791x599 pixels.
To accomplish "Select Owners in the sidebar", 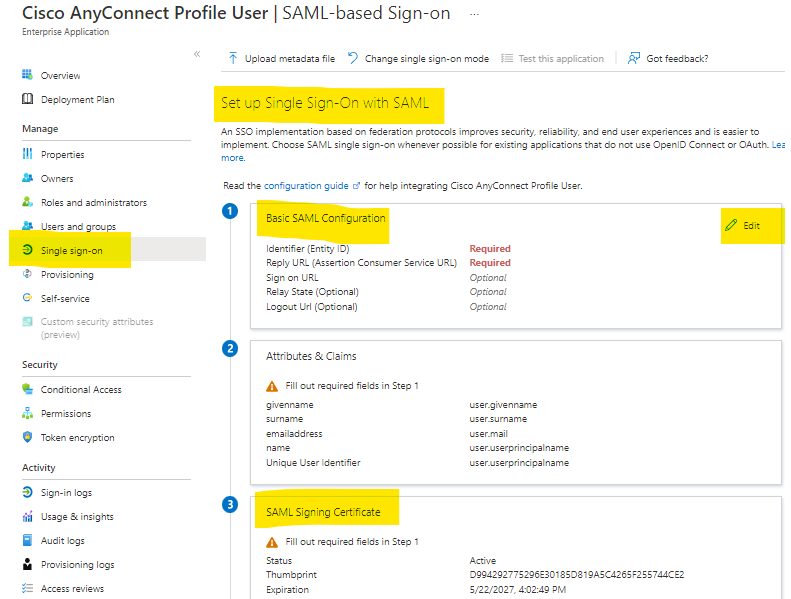I will click(56, 178).
